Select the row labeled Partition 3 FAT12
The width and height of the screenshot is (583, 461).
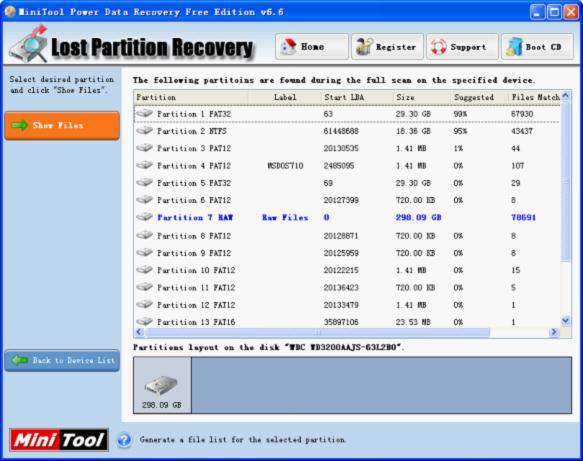point(347,148)
